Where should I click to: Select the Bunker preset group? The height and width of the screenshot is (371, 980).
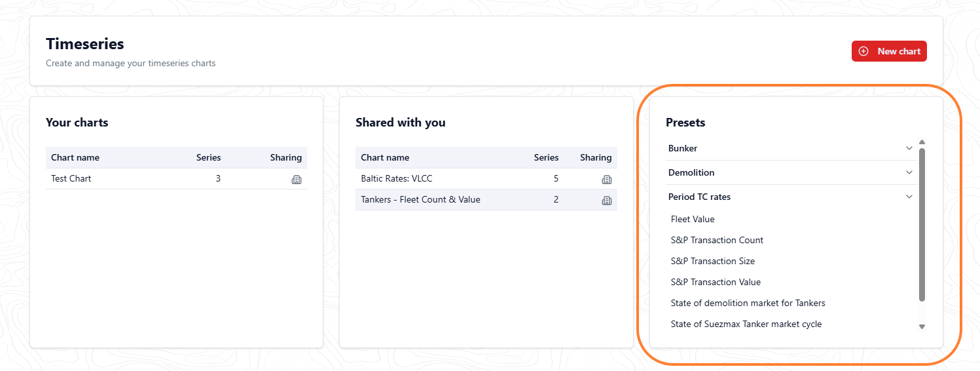[791, 148]
